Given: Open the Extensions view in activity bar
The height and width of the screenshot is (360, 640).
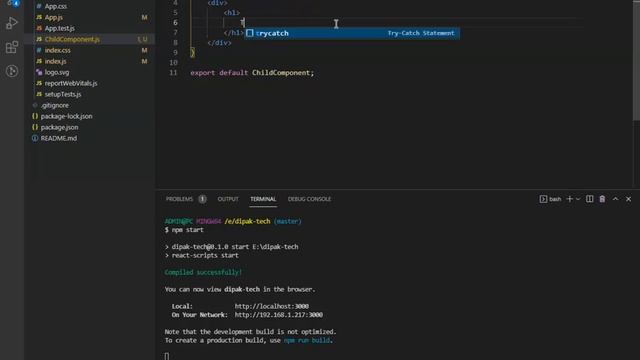Looking at the screenshot, I should point(12,47).
